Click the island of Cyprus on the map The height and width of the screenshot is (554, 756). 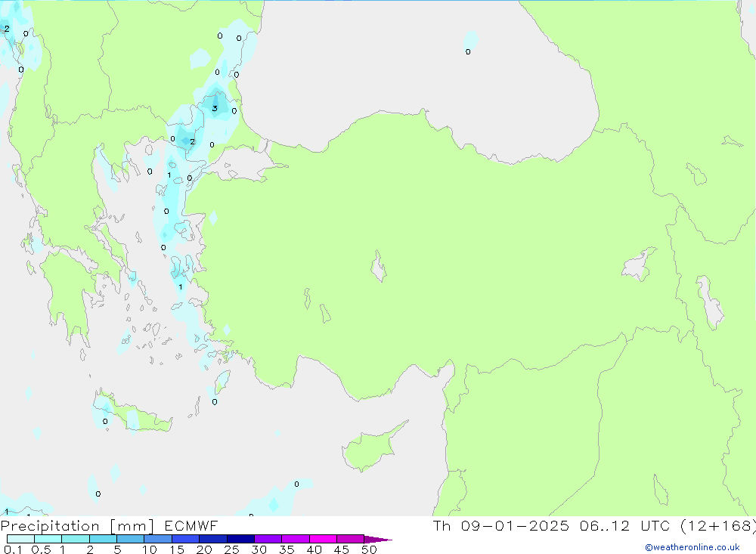tap(372, 449)
